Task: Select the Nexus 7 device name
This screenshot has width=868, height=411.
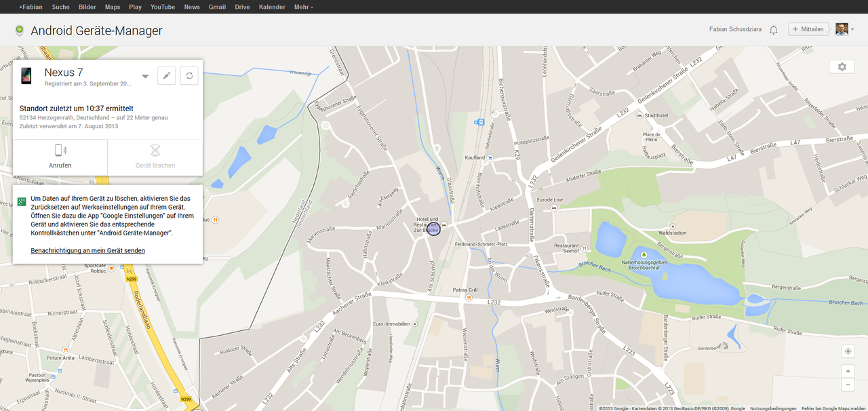Action: point(64,72)
